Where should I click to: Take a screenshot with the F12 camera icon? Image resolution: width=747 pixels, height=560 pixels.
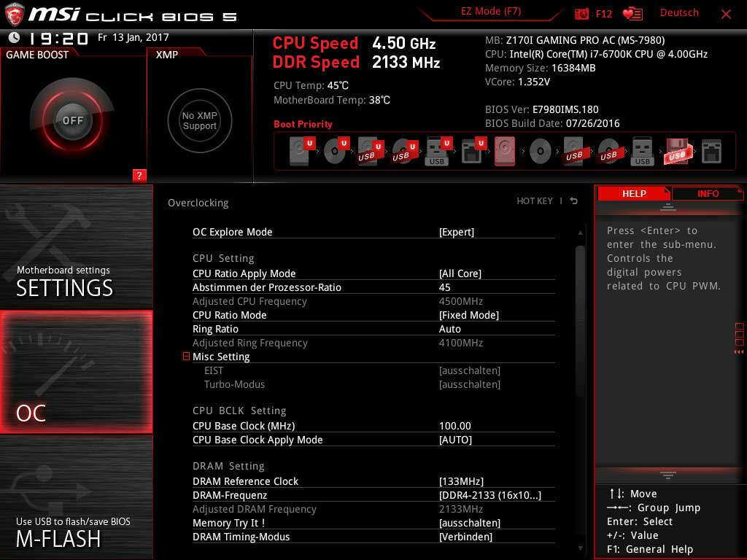(581, 14)
